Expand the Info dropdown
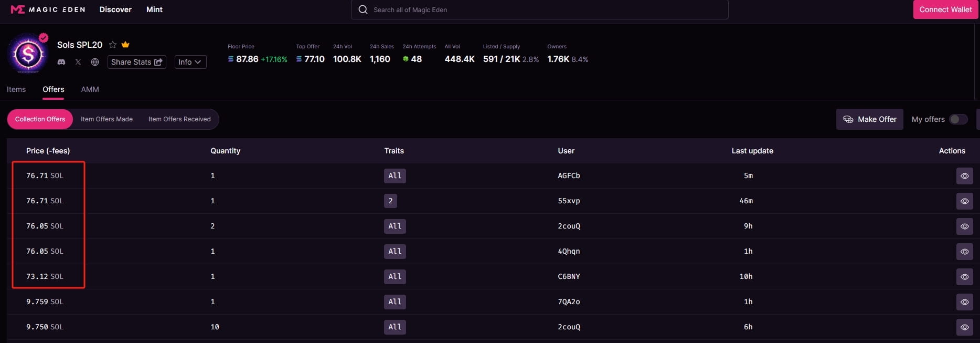This screenshot has height=343, width=980. 190,62
